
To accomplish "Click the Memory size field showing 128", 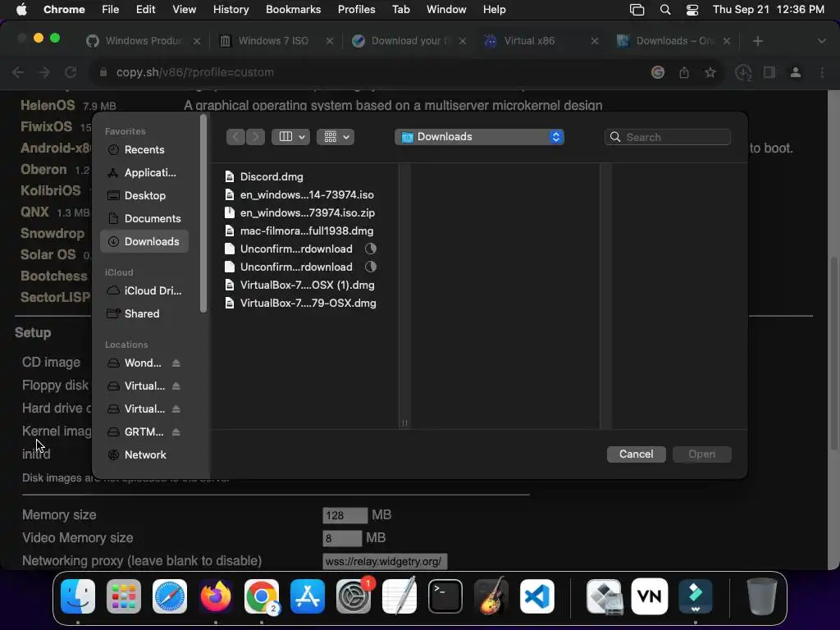I will click(345, 515).
